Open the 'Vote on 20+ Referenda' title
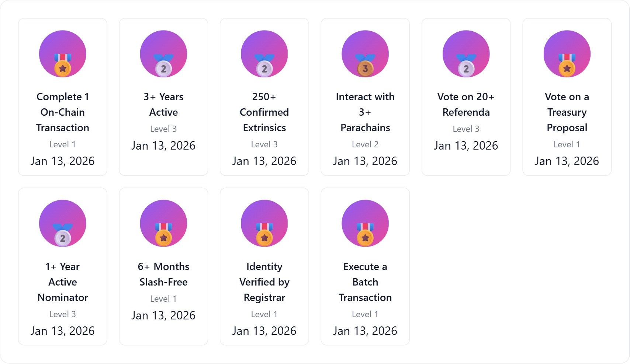Viewport: 630px width, 364px height. pyautogui.click(x=466, y=104)
